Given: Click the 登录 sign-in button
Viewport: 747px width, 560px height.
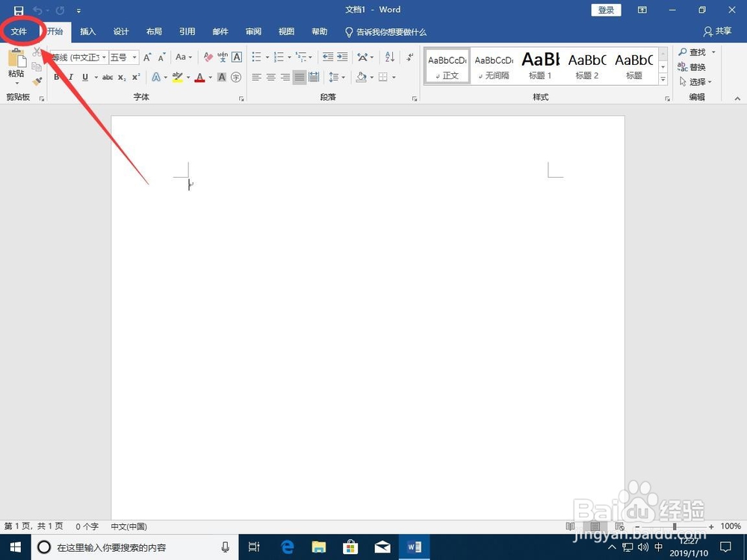Looking at the screenshot, I should 606,10.
